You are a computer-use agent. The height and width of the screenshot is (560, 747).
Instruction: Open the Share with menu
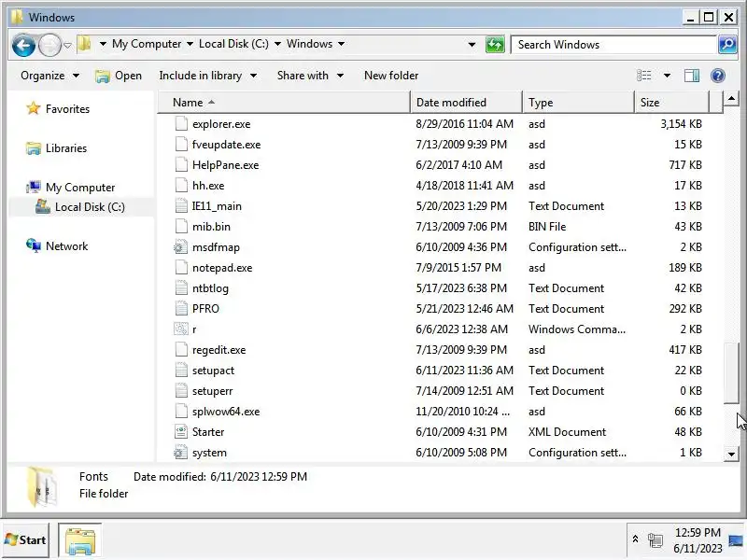[x=310, y=76]
